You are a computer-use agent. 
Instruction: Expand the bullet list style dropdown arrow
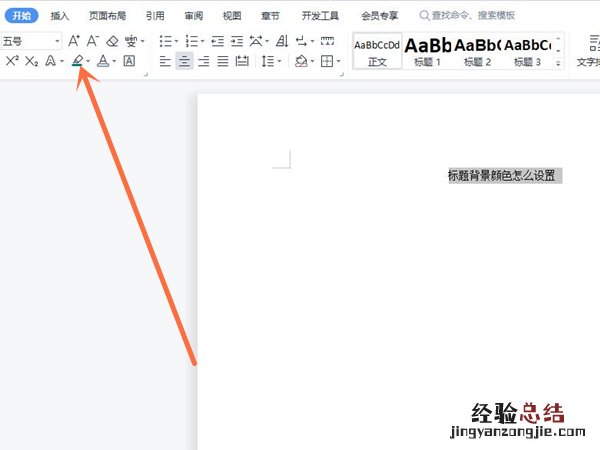pos(176,41)
